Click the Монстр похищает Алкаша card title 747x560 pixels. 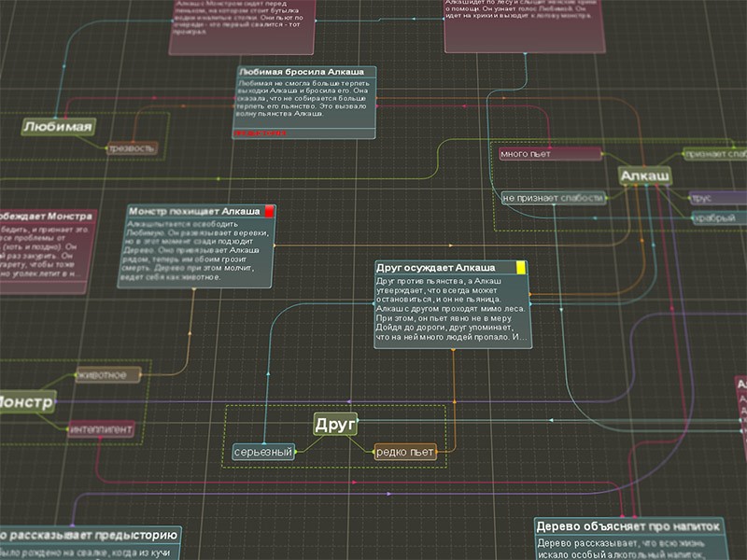[x=194, y=212]
